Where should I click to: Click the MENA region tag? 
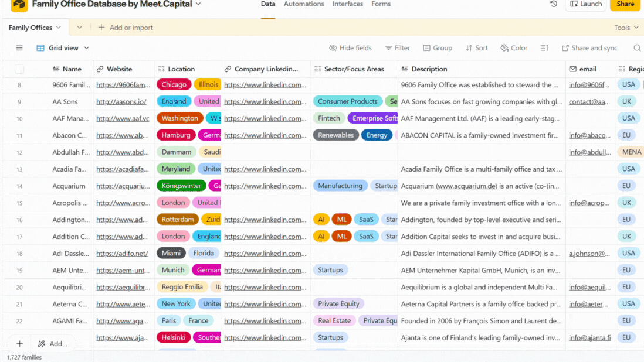631,152
